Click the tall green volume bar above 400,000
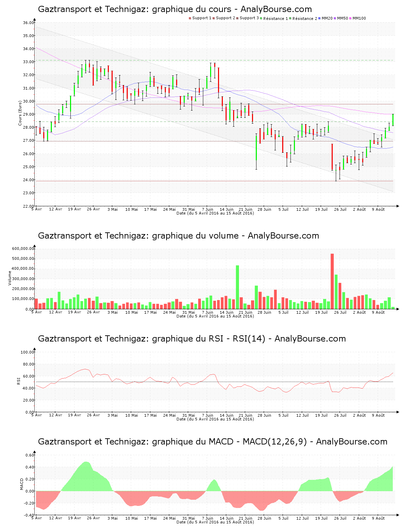412x532 pixels. point(238,287)
